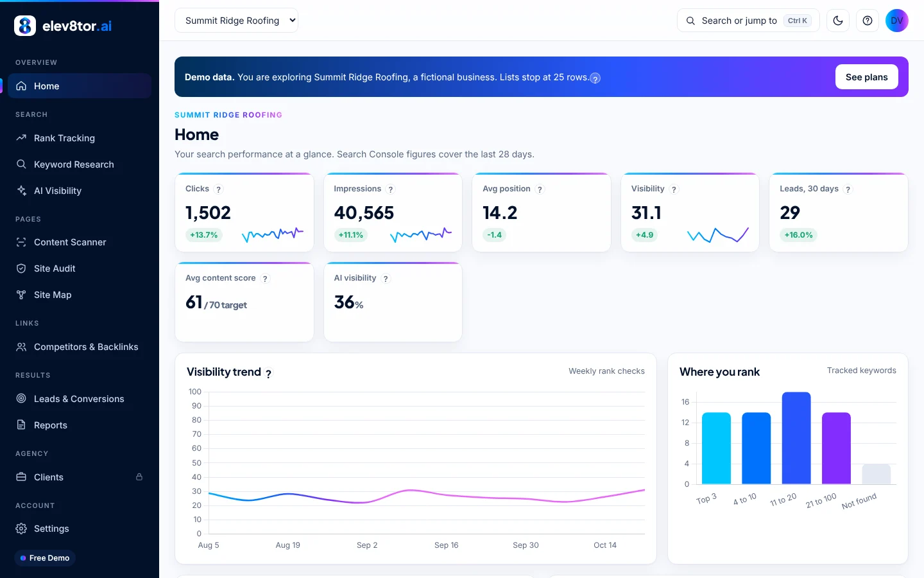Screen dimensions: 924x578
Task: Click the help icon next to Avg position
Action: (x=540, y=189)
